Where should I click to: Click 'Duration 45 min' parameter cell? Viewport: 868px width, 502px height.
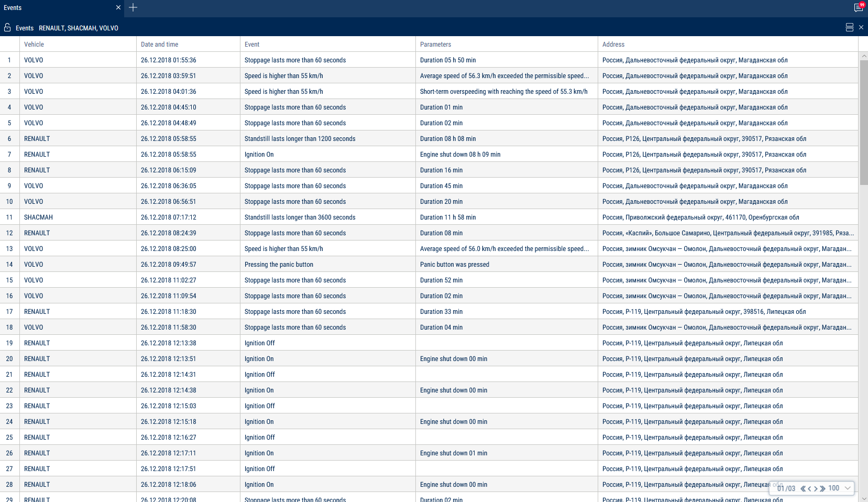507,185
